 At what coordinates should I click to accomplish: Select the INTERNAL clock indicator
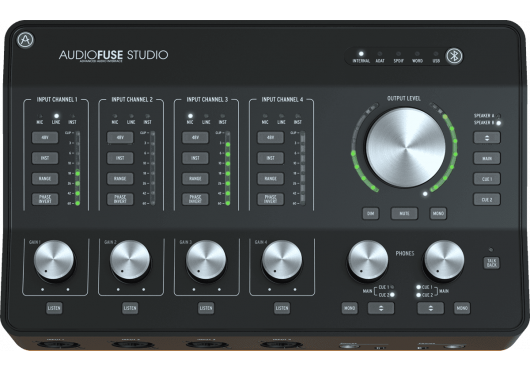click(x=361, y=57)
